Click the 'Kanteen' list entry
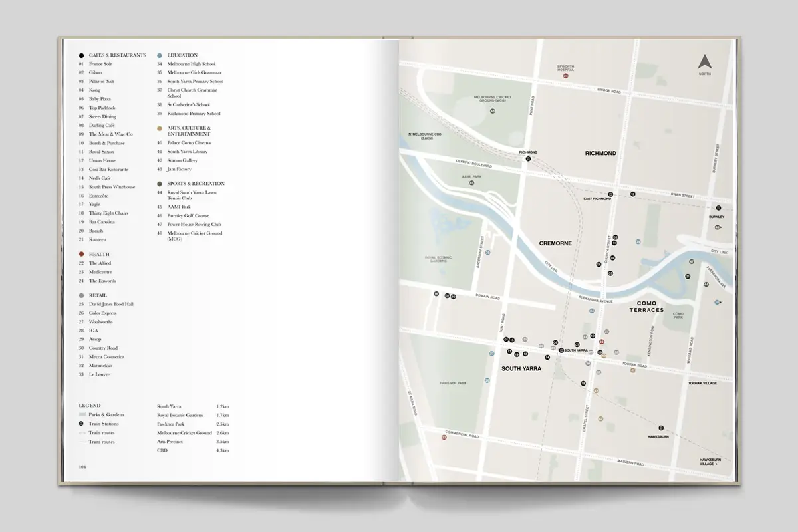 pos(98,239)
